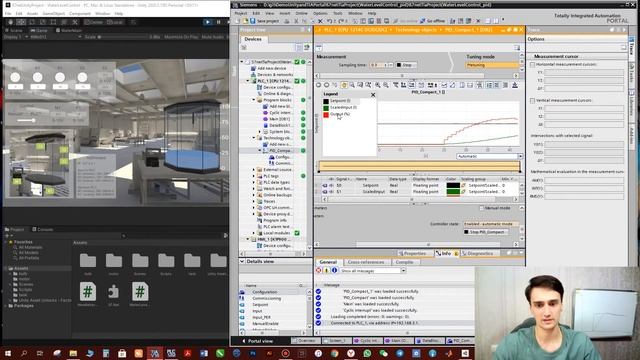Click error filter icon in Info panel

pyautogui.click(x=319, y=271)
